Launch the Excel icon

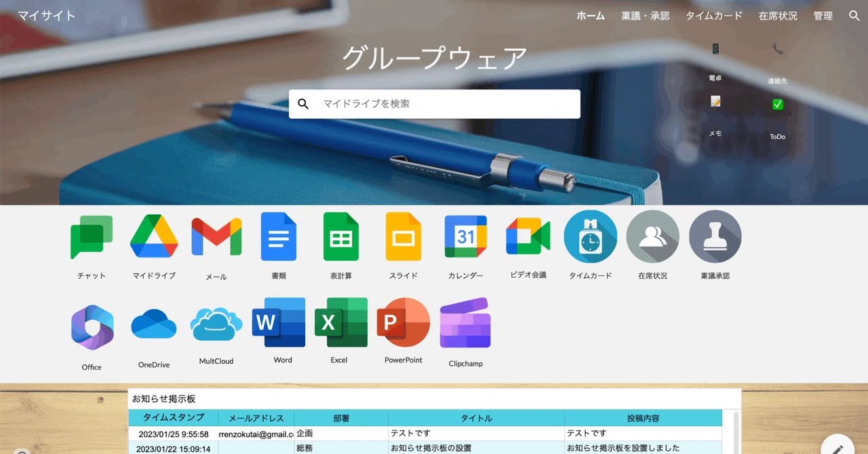[x=341, y=322]
